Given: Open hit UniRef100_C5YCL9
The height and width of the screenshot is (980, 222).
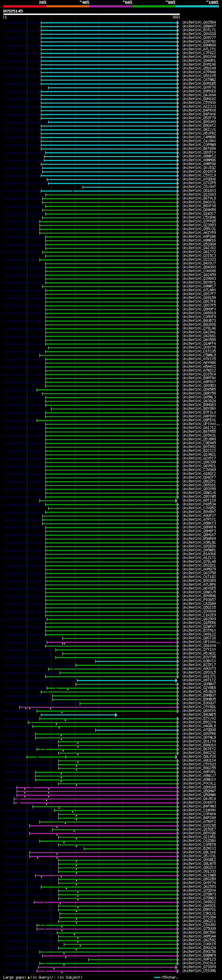Looking at the screenshot, I should click(x=199, y=175).
